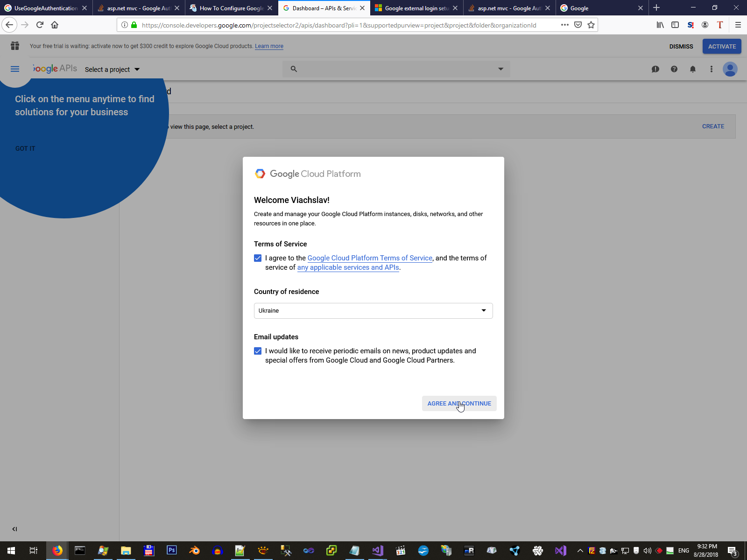Reload the current page
The height and width of the screenshot is (560, 747).
(x=40, y=25)
